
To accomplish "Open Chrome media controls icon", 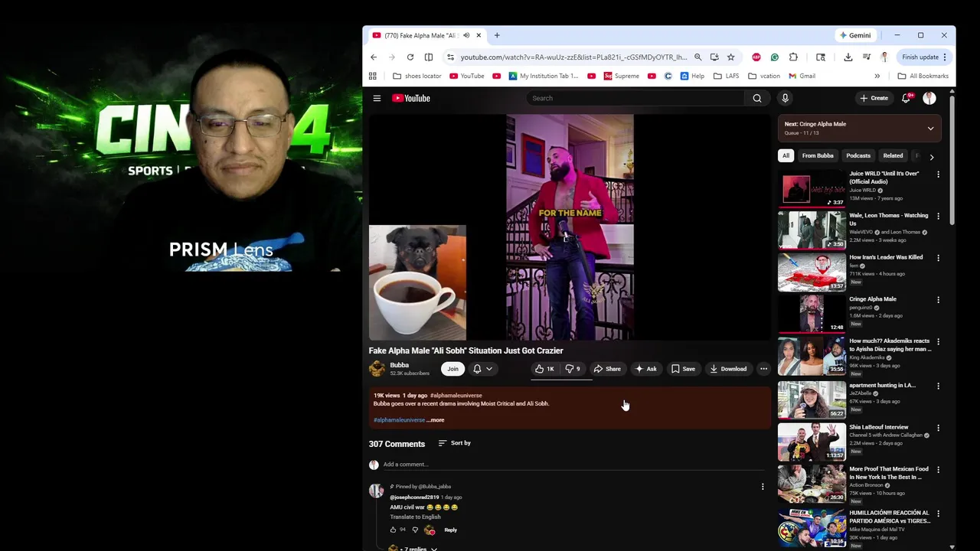I will (x=867, y=57).
